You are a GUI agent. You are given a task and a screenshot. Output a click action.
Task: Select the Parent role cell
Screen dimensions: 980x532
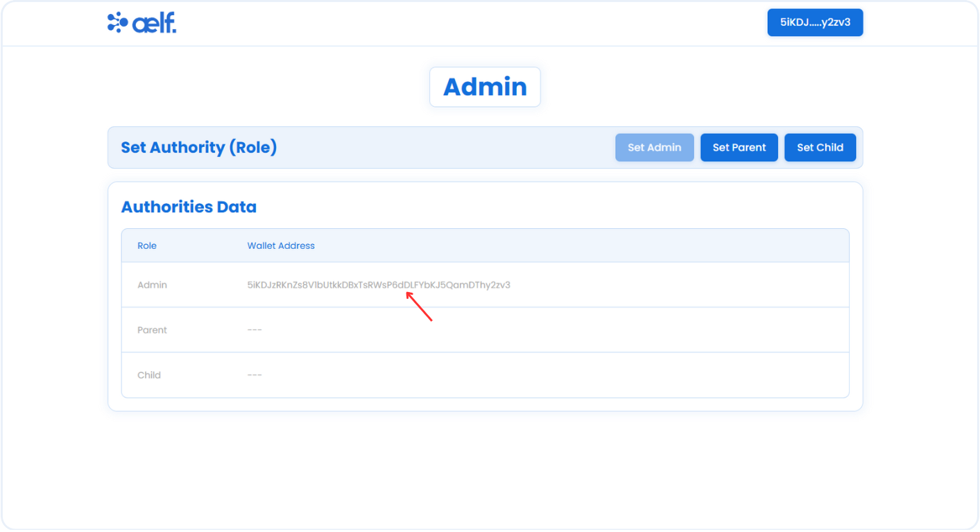click(152, 329)
